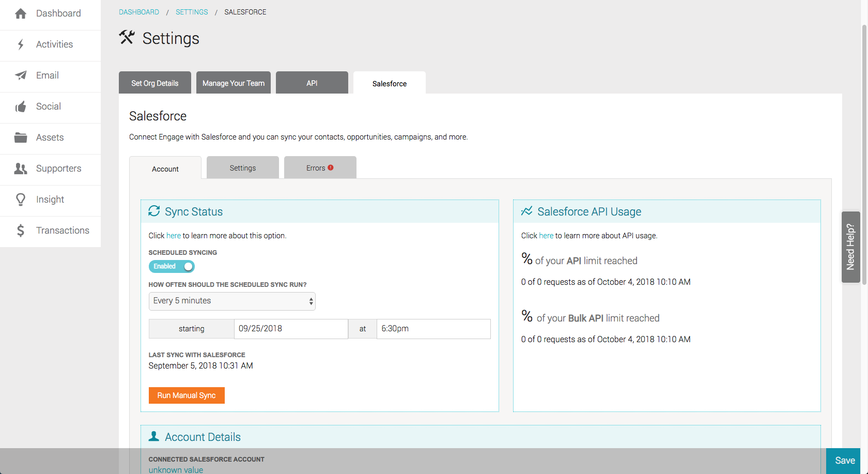Open Supporters in the sidebar

pyautogui.click(x=50, y=170)
